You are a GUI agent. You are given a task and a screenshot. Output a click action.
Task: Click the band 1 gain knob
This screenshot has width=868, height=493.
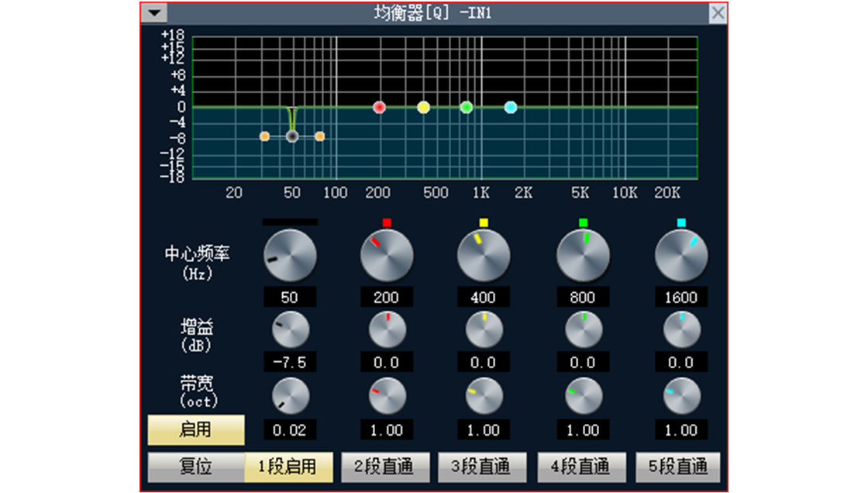pyautogui.click(x=290, y=330)
